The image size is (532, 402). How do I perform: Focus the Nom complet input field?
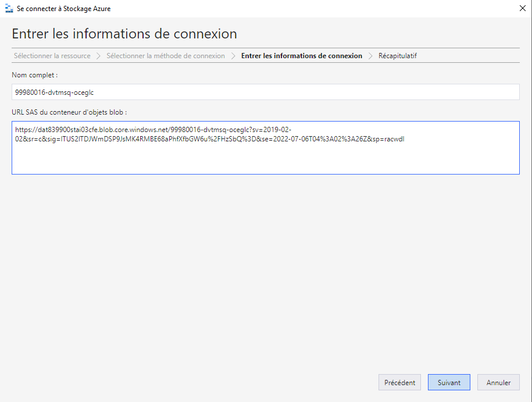pos(265,92)
